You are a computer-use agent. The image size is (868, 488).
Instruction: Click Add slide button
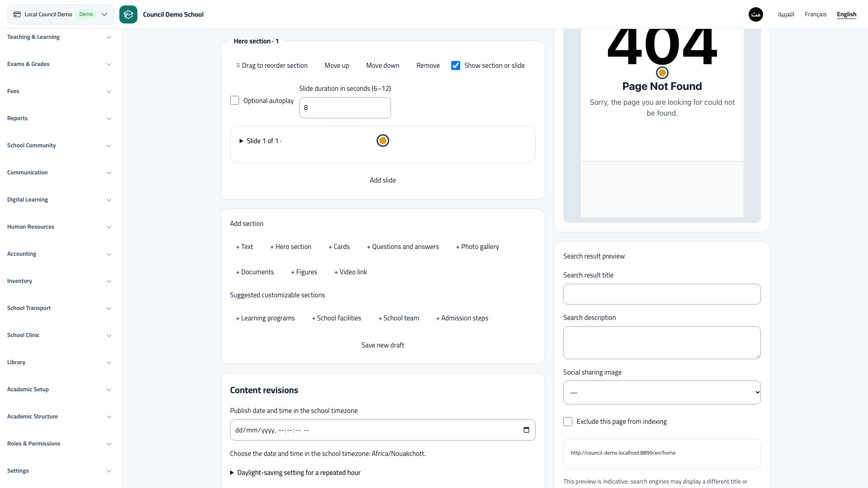[x=382, y=180]
